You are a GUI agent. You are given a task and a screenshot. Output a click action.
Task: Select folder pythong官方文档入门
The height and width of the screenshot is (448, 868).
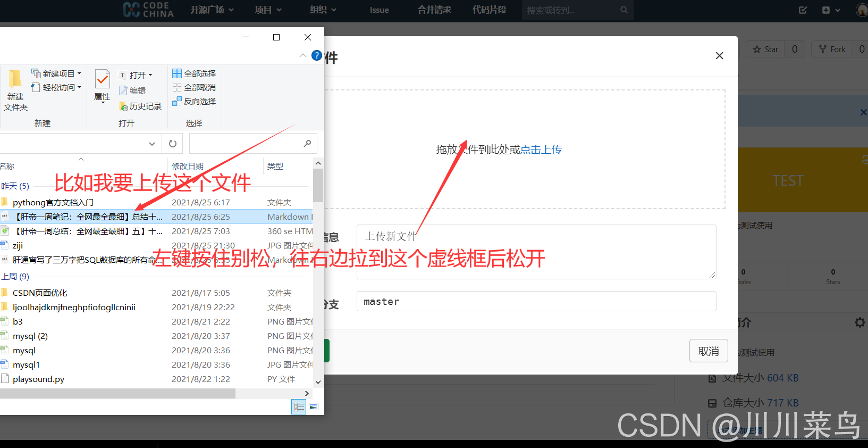[53, 202]
